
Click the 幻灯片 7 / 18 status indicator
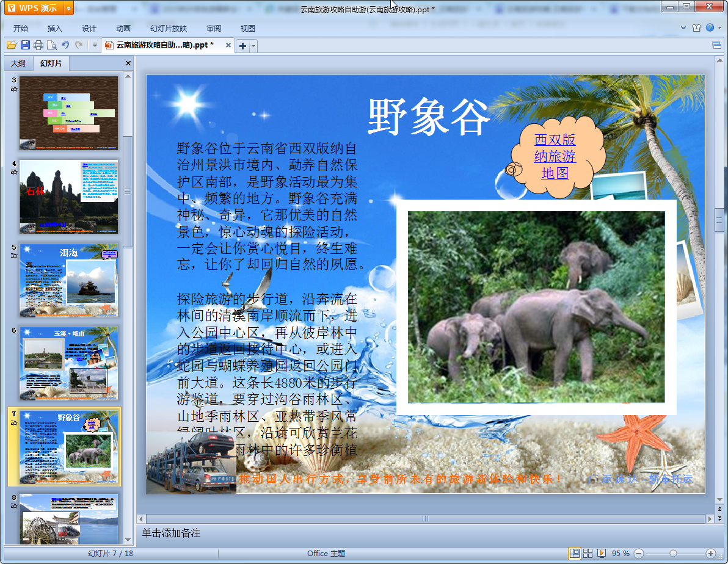(111, 554)
